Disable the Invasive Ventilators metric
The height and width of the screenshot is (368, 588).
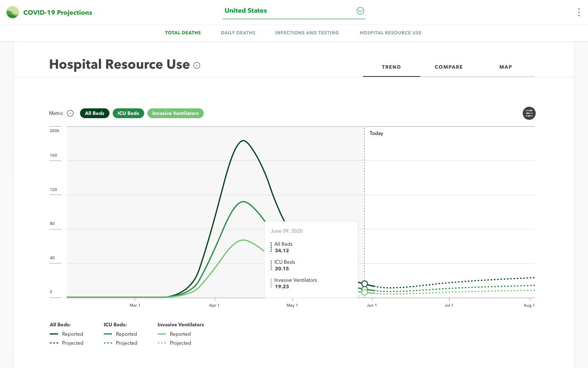[175, 113]
